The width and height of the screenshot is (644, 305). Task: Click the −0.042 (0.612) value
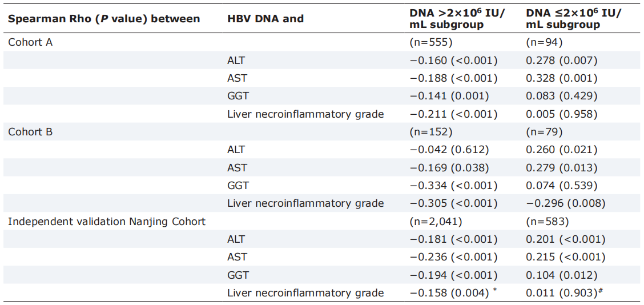[449, 150]
